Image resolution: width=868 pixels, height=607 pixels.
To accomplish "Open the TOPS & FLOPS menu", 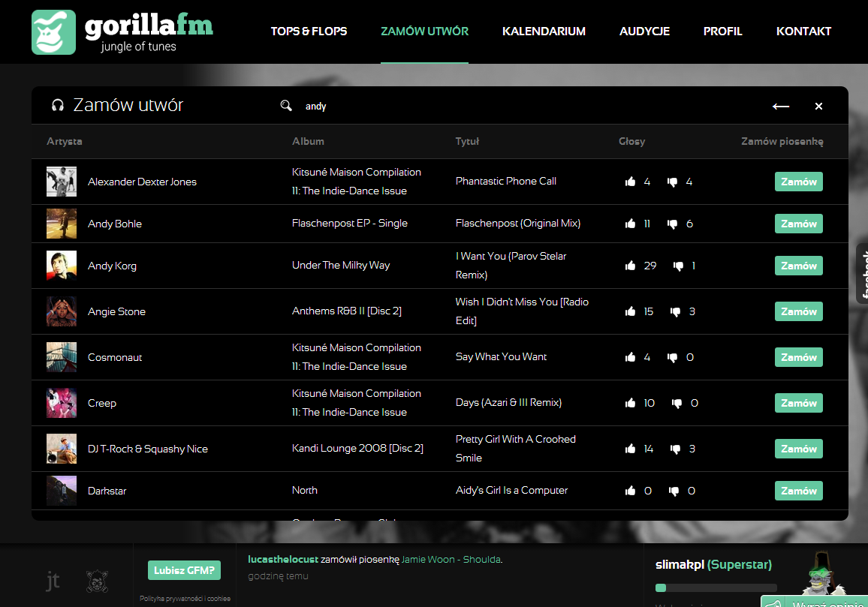I will [309, 32].
